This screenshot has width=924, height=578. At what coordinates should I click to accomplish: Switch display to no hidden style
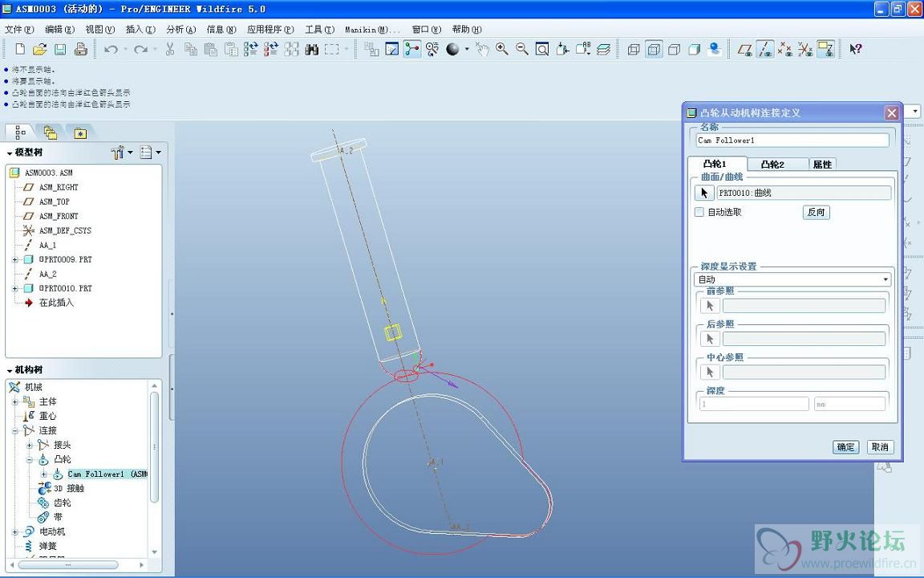(674, 50)
